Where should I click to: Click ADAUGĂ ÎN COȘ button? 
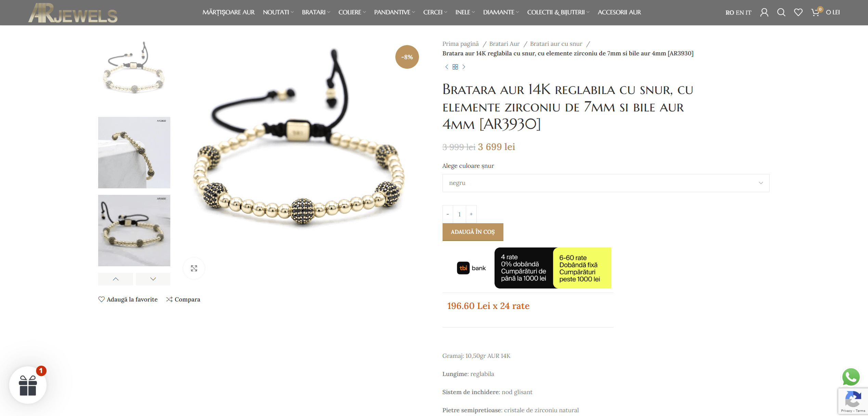(473, 232)
